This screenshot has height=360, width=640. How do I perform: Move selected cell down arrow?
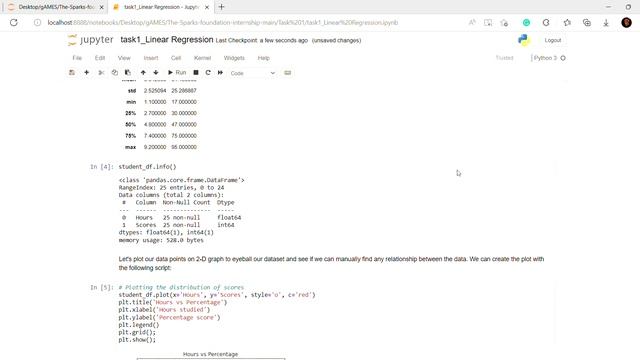(x=156, y=73)
